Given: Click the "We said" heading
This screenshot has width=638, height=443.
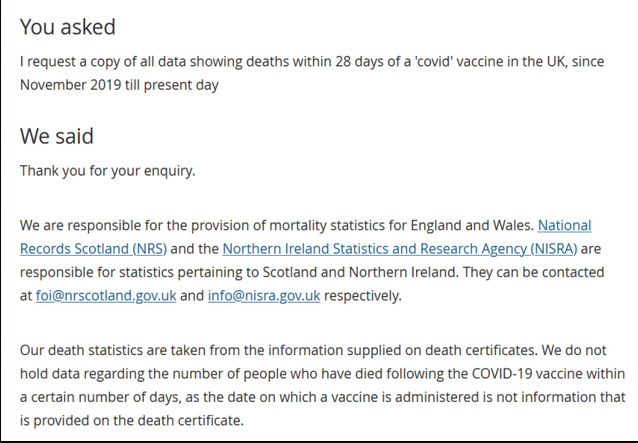Looking at the screenshot, I should (57, 136).
